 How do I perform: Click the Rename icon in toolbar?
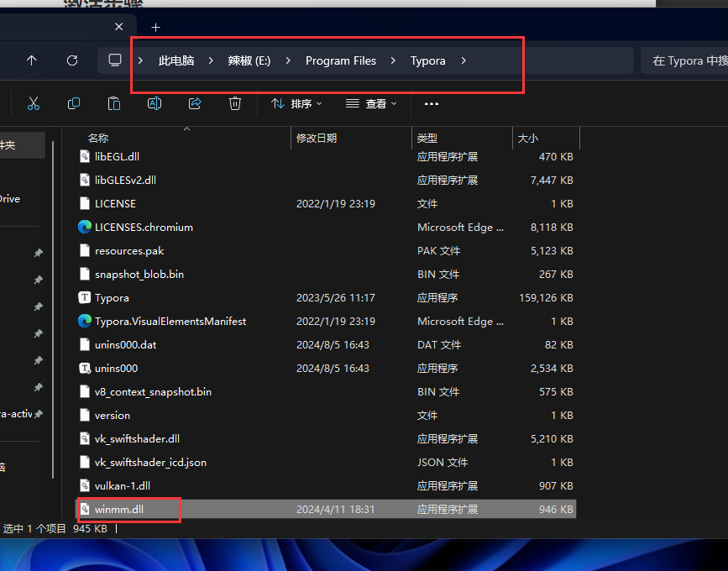[155, 103]
